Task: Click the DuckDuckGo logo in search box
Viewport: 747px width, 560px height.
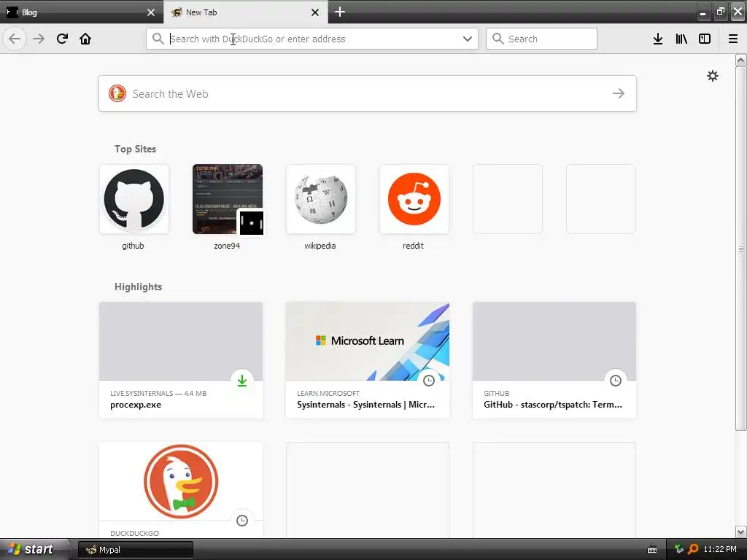Action: pos(117,93)
